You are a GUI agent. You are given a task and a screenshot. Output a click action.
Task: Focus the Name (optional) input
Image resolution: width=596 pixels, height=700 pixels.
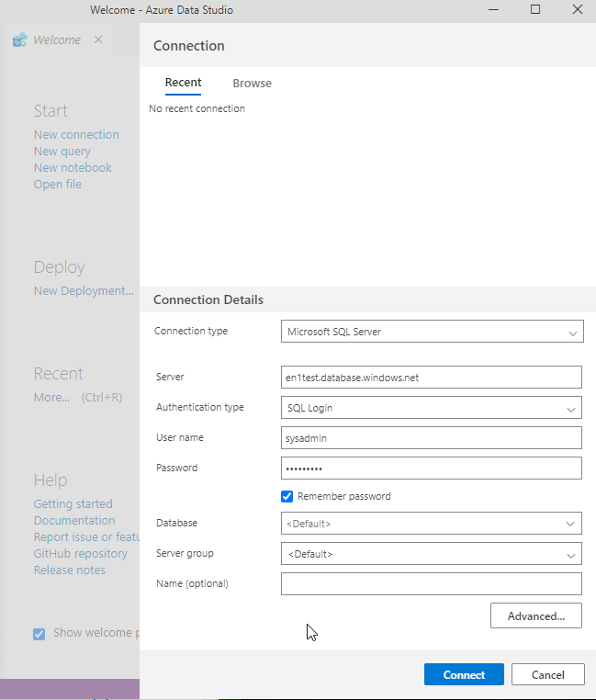[432, 584]
